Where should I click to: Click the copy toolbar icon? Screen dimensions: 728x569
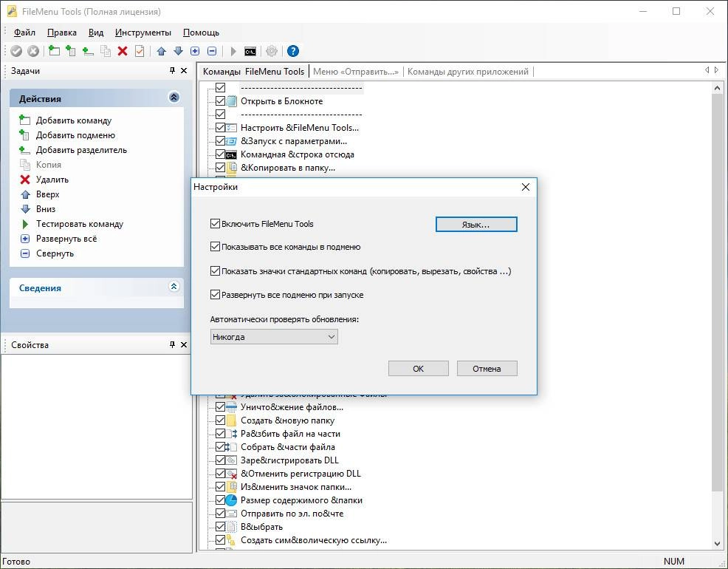(x=106, y=51)
